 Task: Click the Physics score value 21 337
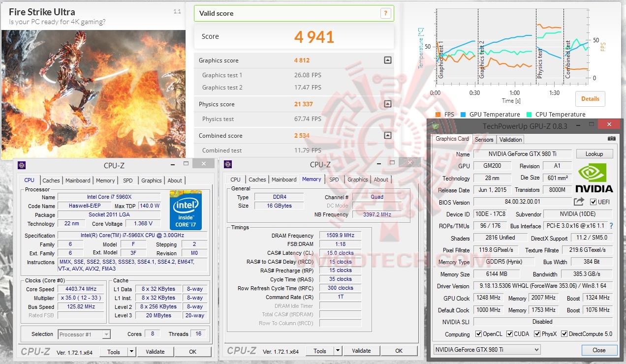(x=304, y=104)
